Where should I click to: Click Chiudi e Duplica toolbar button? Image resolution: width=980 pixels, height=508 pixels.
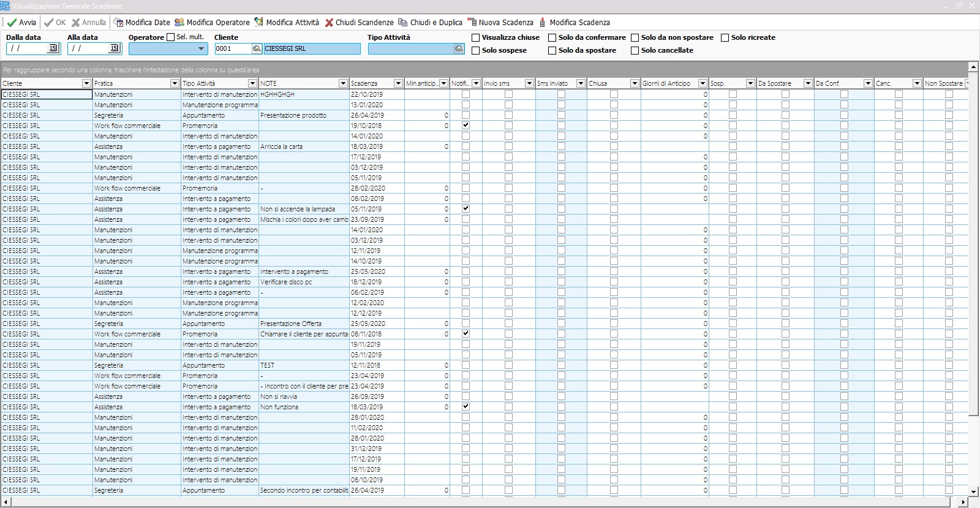click(431, 23)
